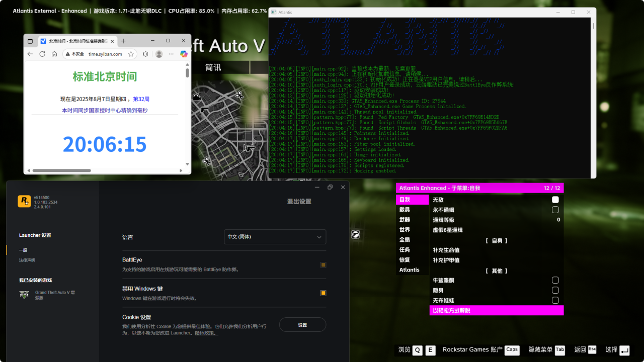
Task: Open the 第32周 link on the time page
Action: [x=141, y=99]
